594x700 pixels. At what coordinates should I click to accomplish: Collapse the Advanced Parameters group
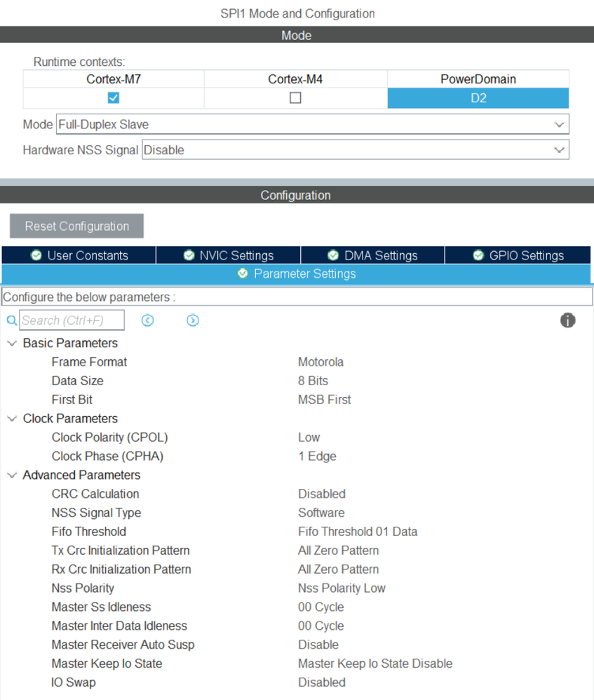[13, 476]
